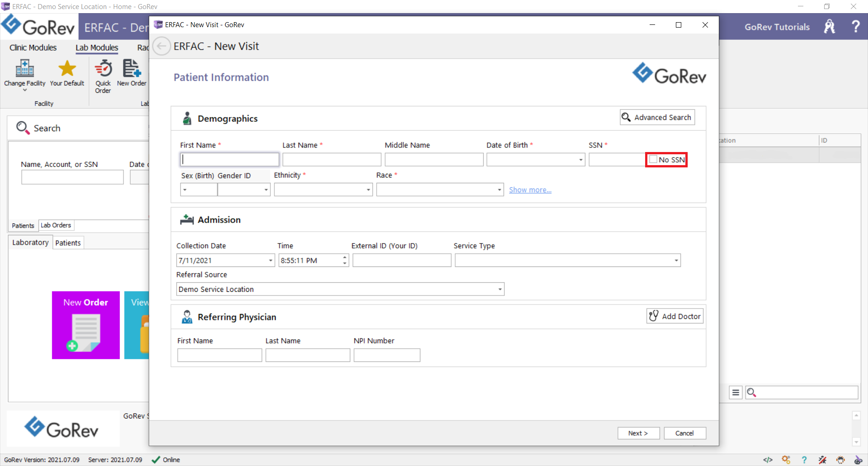Click the code brackets status bar icon
The image size is (868, 466).
(768, 460)
